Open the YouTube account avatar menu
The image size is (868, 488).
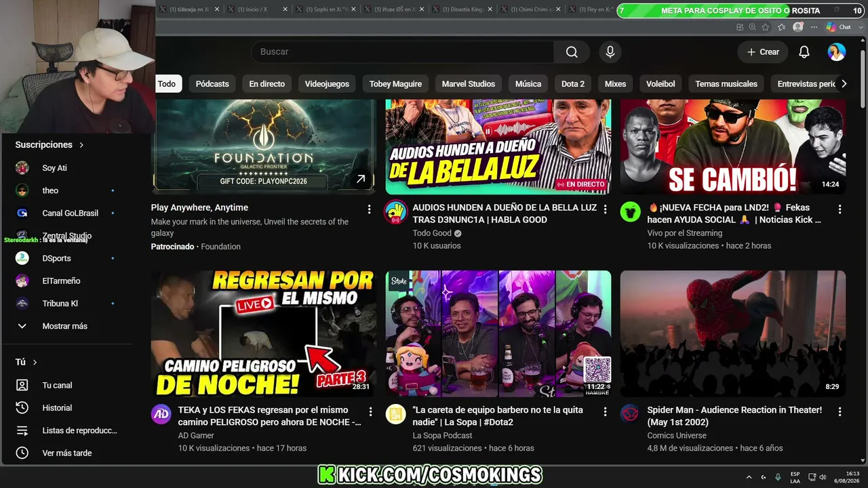pyautogui.click(x=837, y=52)
